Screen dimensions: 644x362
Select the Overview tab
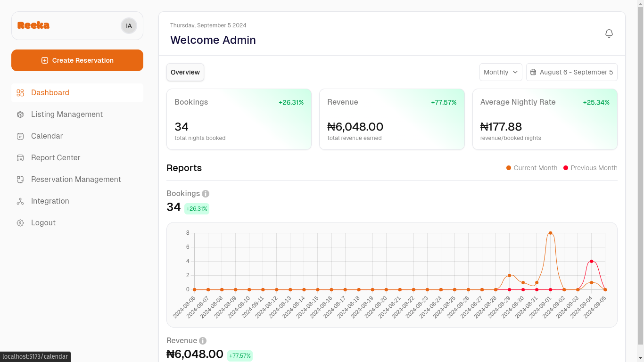(x=185, y=72)
